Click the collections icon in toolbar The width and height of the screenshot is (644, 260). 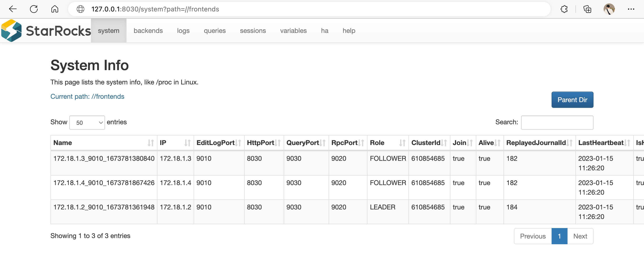pyautogui.click(x=587, y=9)
